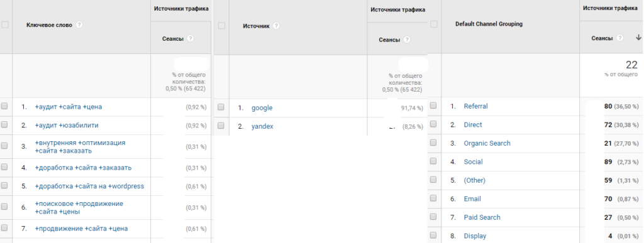Open the Organic Search channel link
Viewport: 644px width, 243px height.
pos(487,143)
